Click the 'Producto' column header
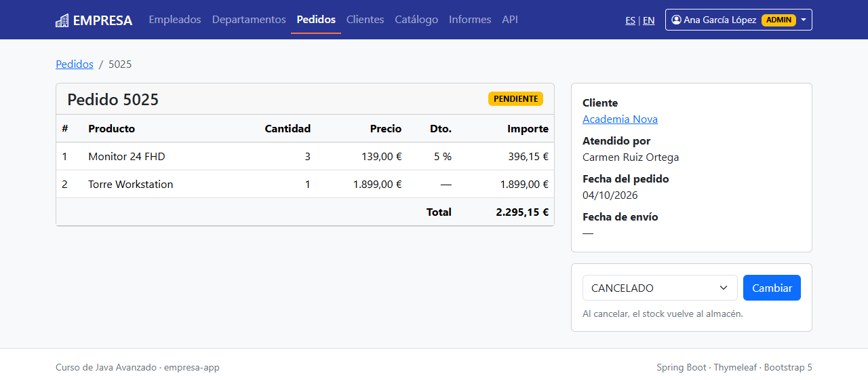This screenshot has height=380, width=868. pos(112,129)
